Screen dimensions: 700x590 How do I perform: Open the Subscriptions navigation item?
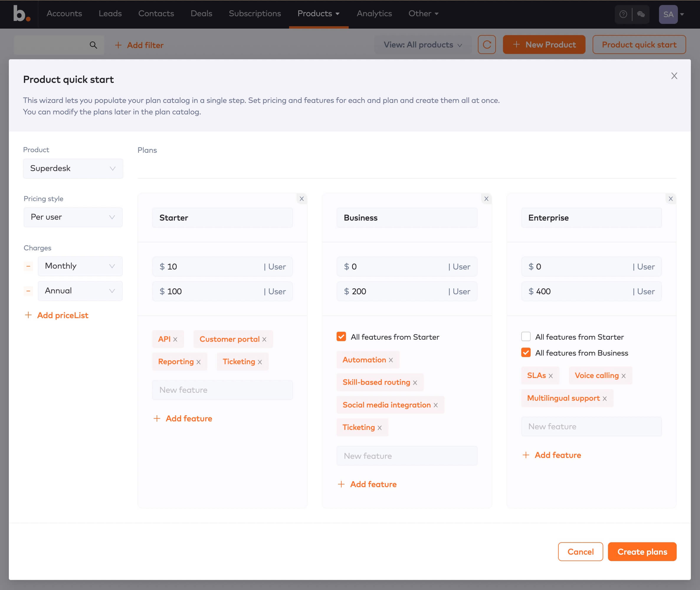click(255, 14)
